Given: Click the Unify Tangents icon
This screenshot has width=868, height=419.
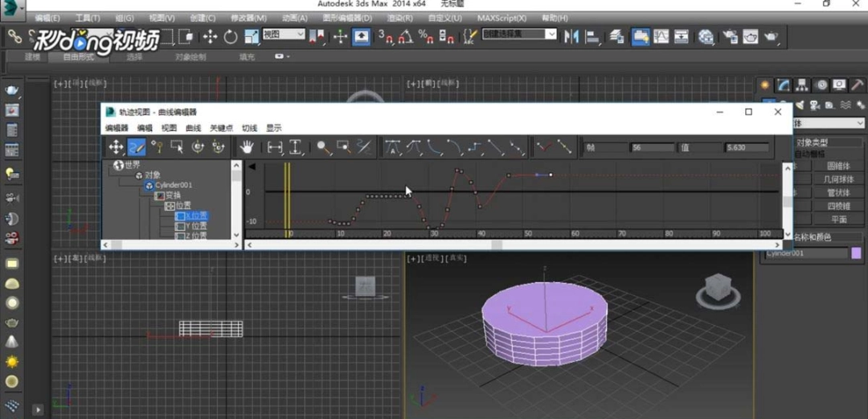Looking at the screenshot, I should (x=565, y=147).
